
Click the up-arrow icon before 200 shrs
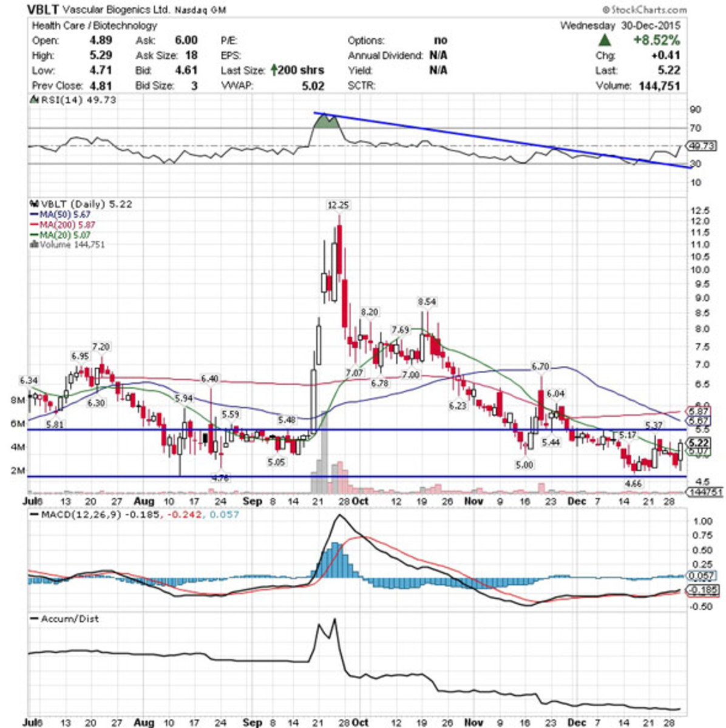274,70
